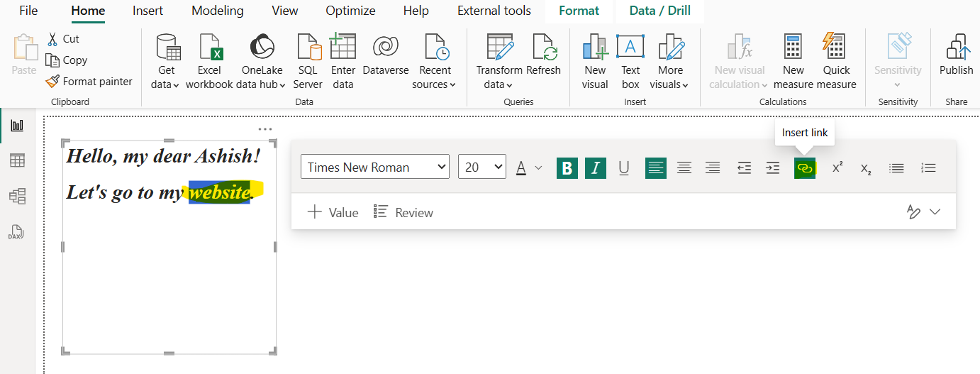
Task: Click the highlighted word website
Action: pyautogui.click(x=218, y=192)
